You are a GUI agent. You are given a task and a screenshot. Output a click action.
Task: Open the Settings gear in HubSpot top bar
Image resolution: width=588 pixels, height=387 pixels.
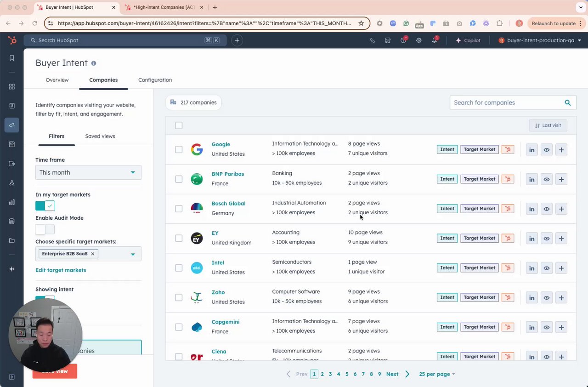tap(419, 40)
